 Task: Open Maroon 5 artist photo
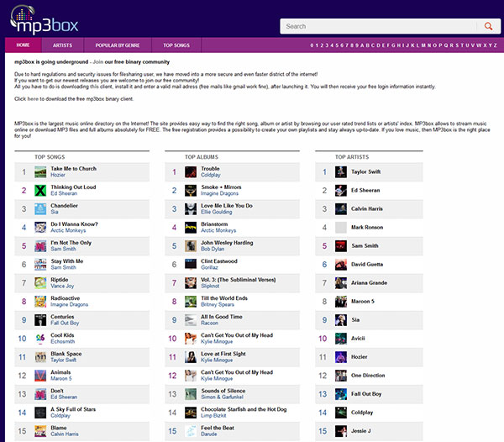click(x=341, y=302)
